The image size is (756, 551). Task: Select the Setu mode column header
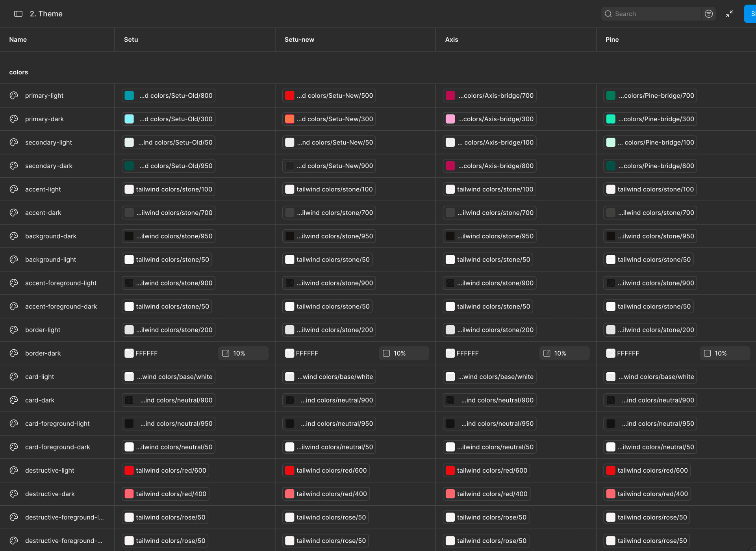tap(131, 39)
